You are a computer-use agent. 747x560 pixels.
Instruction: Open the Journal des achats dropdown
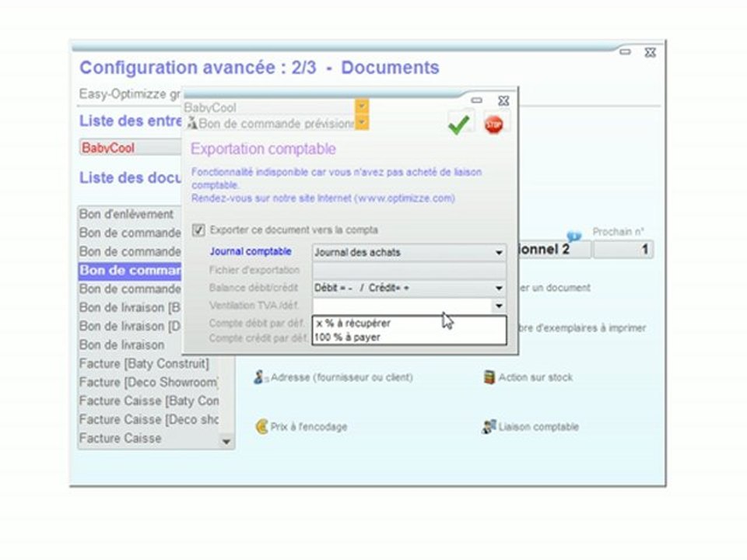pos(409,252)
